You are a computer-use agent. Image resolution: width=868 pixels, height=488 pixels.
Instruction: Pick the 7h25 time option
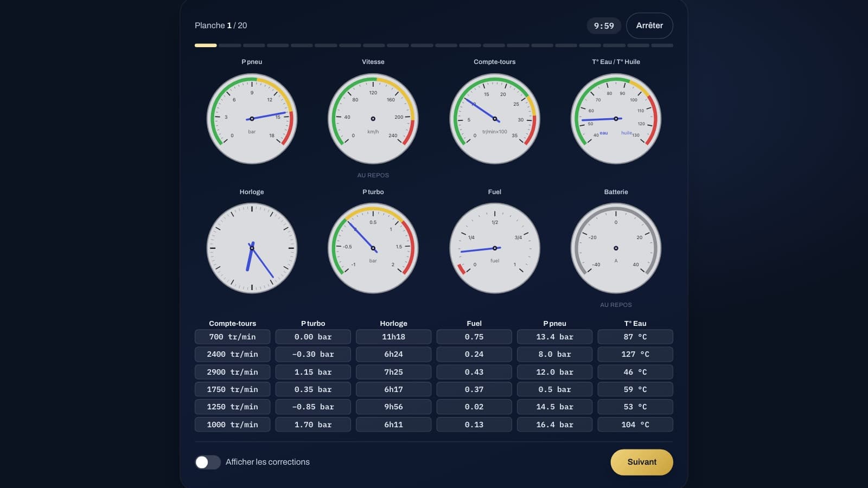point(393,372)
